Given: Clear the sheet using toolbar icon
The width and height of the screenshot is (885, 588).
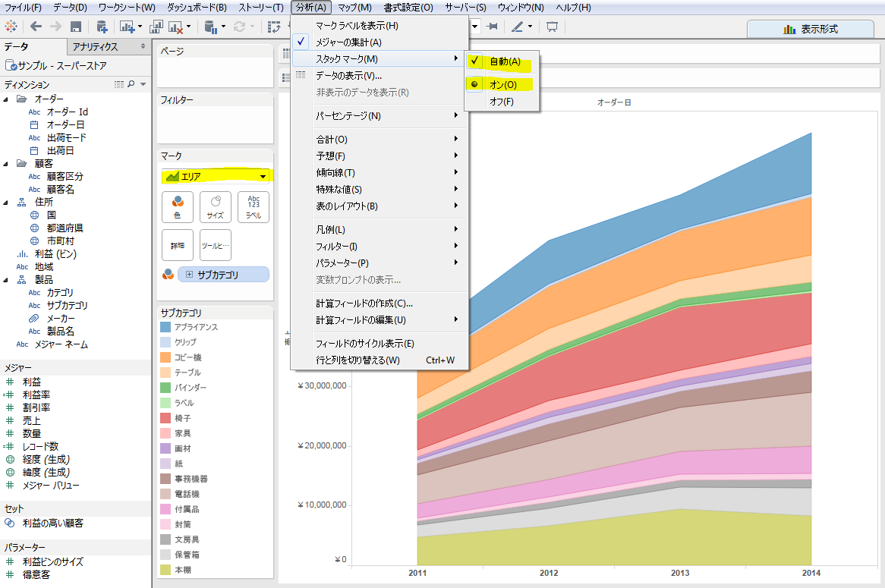Looking at the screenshot, I should (175, 27).
